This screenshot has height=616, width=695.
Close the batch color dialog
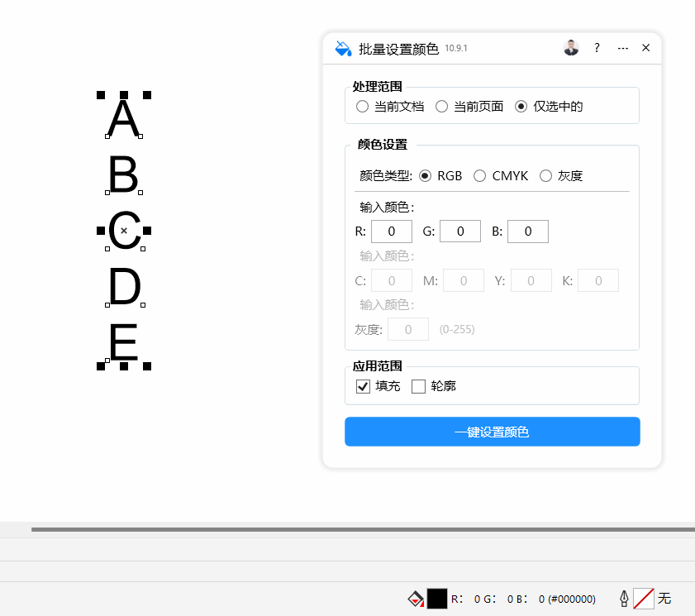[x=646, y=48]
